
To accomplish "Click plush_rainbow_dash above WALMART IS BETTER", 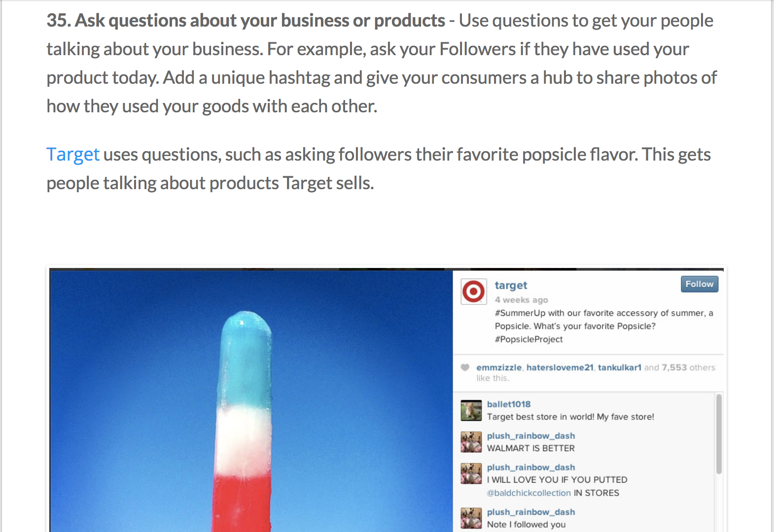I will coord(531,436).
